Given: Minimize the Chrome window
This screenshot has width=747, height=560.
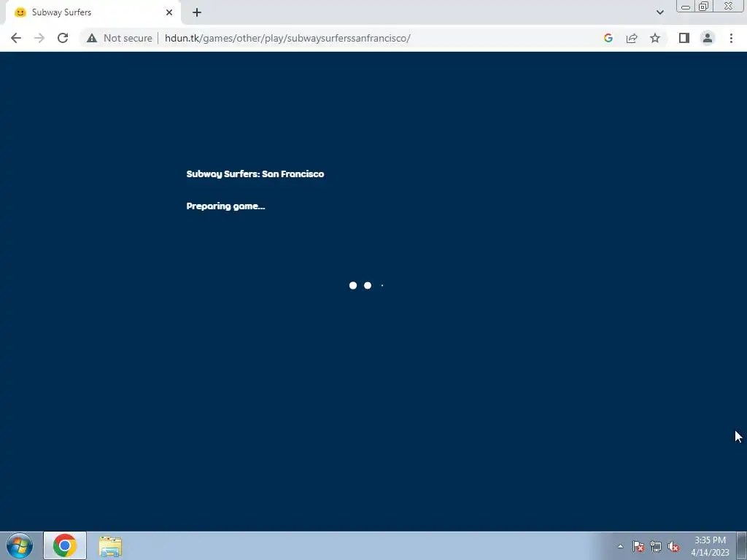Looking at the screenshot, I should 686,6.
